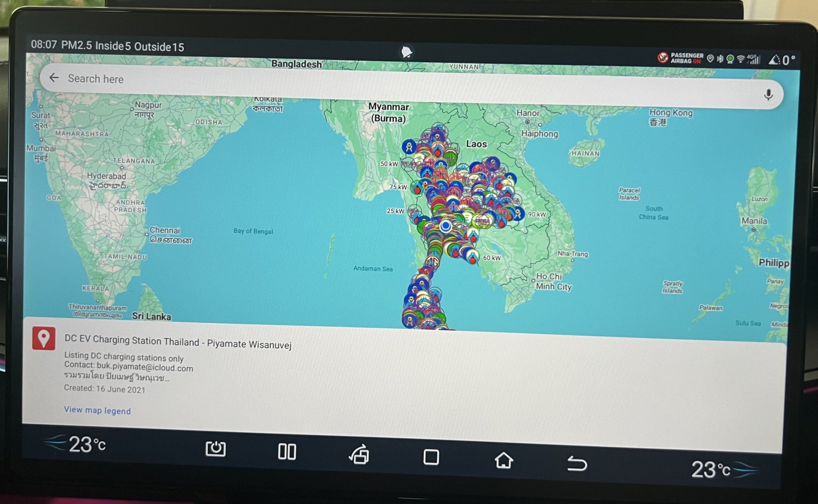Click the Hanoi city label
This screenshot has height=504, width=818.
[528, 113]
